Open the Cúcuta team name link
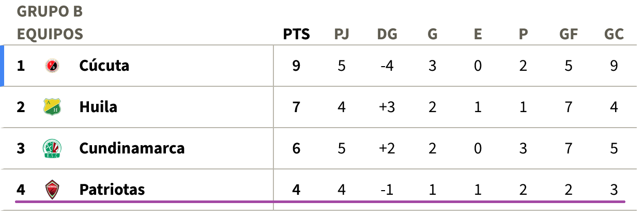Viewport: 644px width, 217px height. pos(104,66)
